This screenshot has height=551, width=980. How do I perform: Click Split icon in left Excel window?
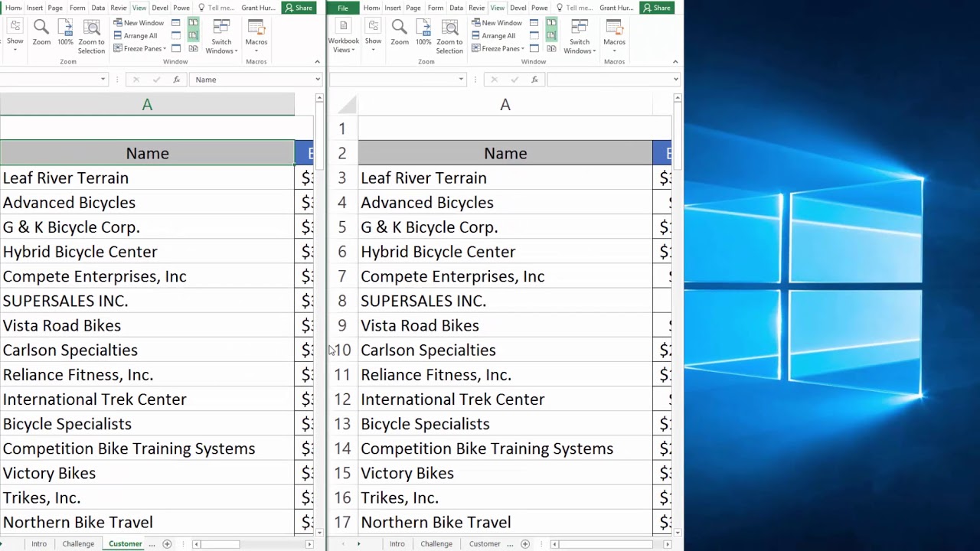176,23
